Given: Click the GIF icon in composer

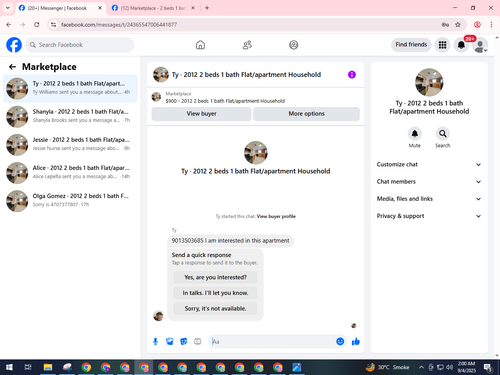Looking at the screenshot, I should point(198,341).
